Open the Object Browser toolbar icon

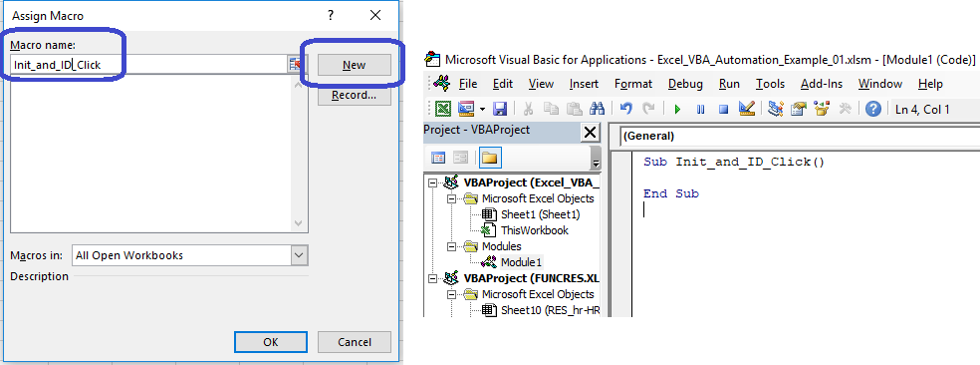tap(822, 109)
